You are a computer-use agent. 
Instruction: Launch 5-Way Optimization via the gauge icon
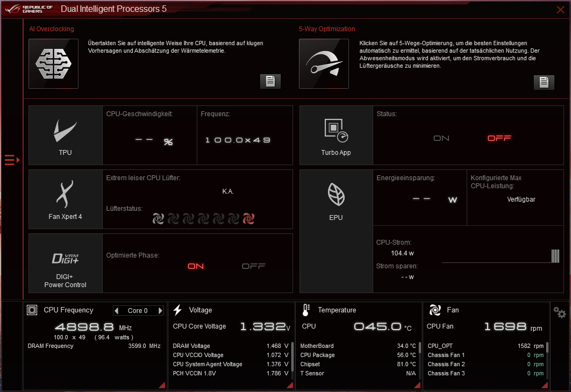pyautogui.click(x=324, y=64)
